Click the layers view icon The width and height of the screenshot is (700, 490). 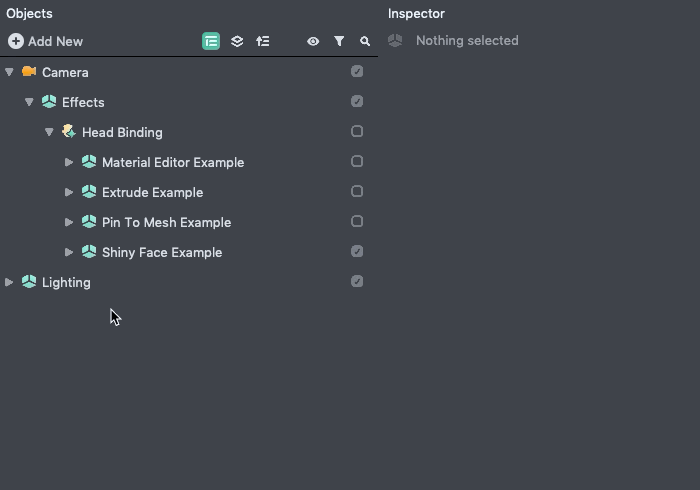(x=237, y=41)
